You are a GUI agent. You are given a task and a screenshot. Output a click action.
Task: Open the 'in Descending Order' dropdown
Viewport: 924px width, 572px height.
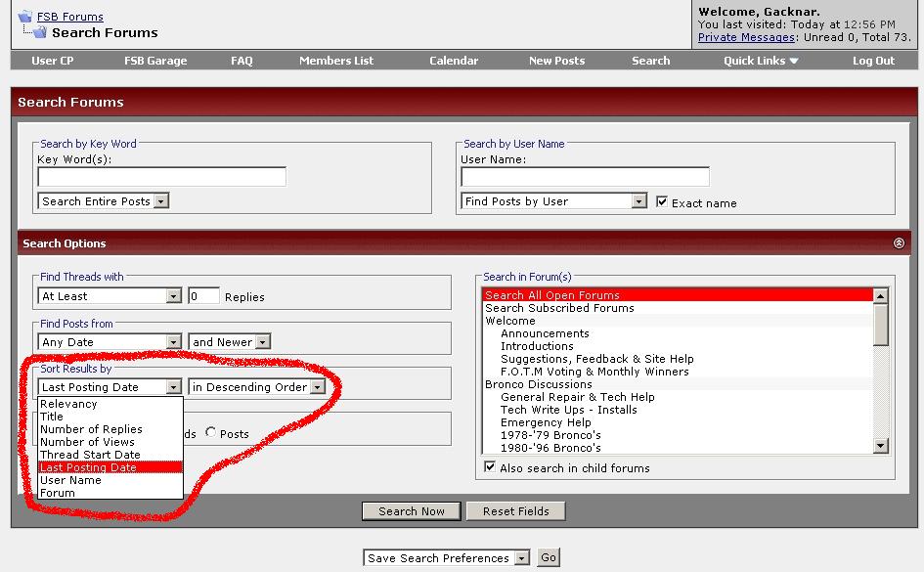click(x=257, y=386)
